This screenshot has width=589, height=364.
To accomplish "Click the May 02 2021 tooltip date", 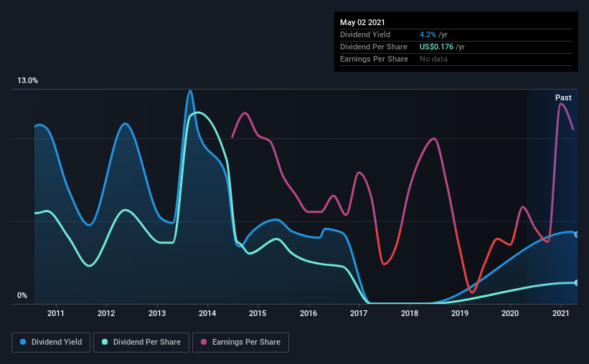I will click(362, 22).
